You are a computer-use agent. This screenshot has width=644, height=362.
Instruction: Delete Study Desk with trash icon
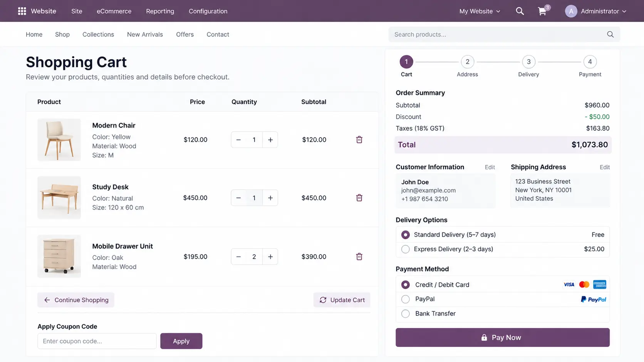359,198
